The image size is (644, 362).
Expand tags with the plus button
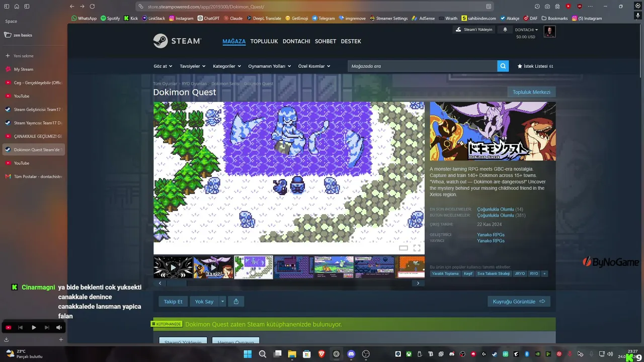point(544,274)
